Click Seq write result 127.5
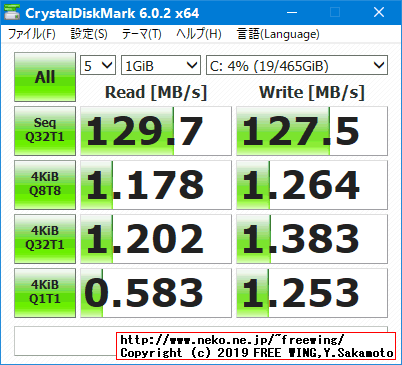Viewport: 402px width, 365px height. tap(312, 131)
